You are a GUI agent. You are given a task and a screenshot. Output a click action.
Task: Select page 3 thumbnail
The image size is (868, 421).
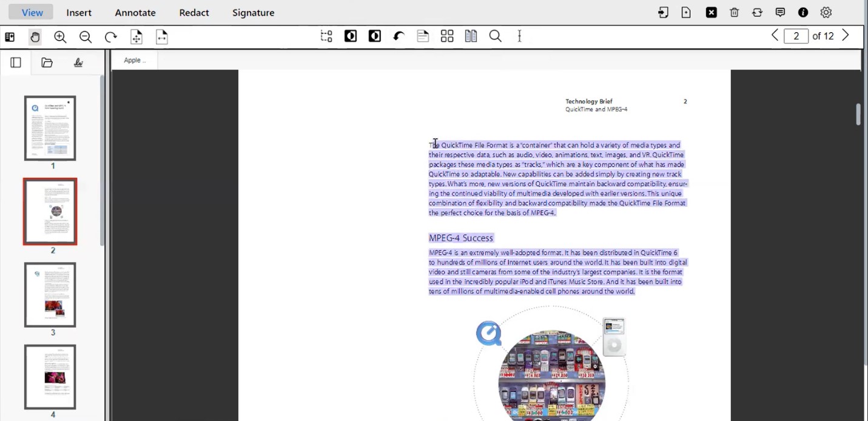point(50,295)
